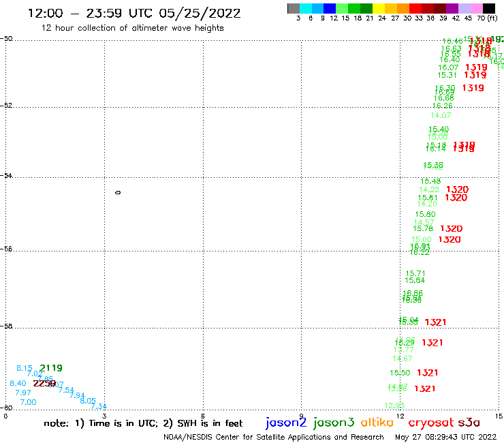Screen dimensions: 504x443
Task: Click the wave height value '14.07'
Action: [441, 115]
